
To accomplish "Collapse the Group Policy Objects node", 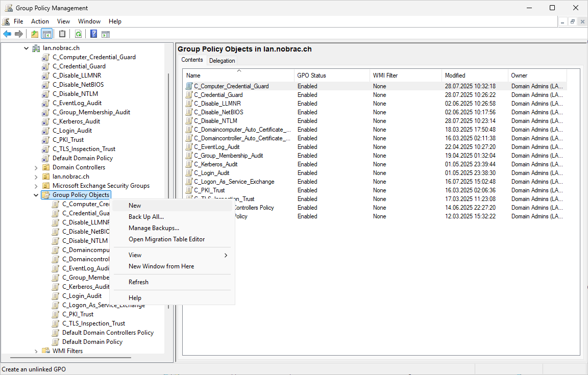I will pyautogui.click(x=36, y=195).
